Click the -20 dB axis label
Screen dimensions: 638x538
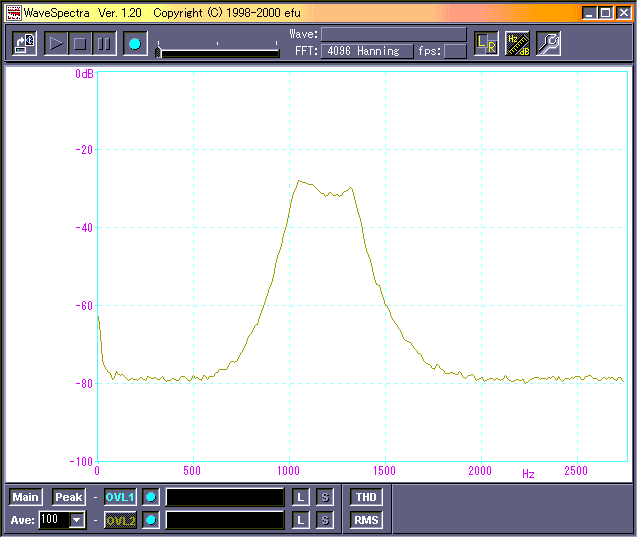point(84,150)
